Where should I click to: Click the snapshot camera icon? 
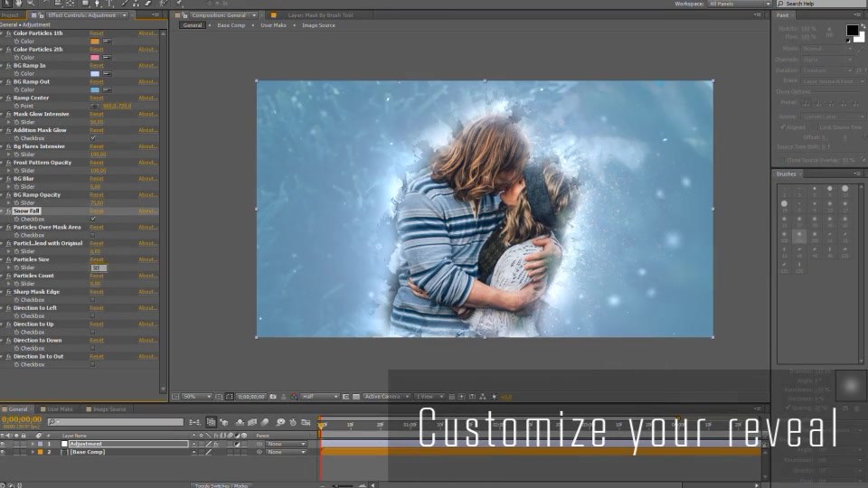273,397
